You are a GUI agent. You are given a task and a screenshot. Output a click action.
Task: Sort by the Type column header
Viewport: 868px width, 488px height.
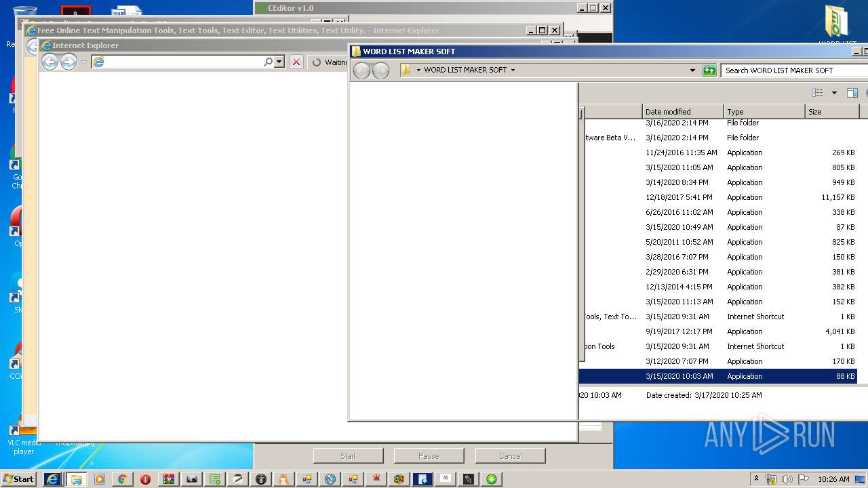click(x=764, y=112)
